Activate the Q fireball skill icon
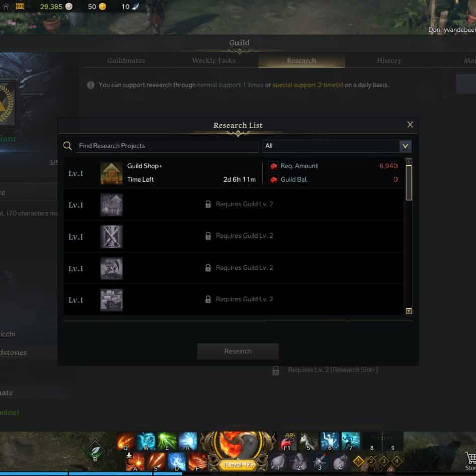476x476 pixels. [x=126, y=441]
